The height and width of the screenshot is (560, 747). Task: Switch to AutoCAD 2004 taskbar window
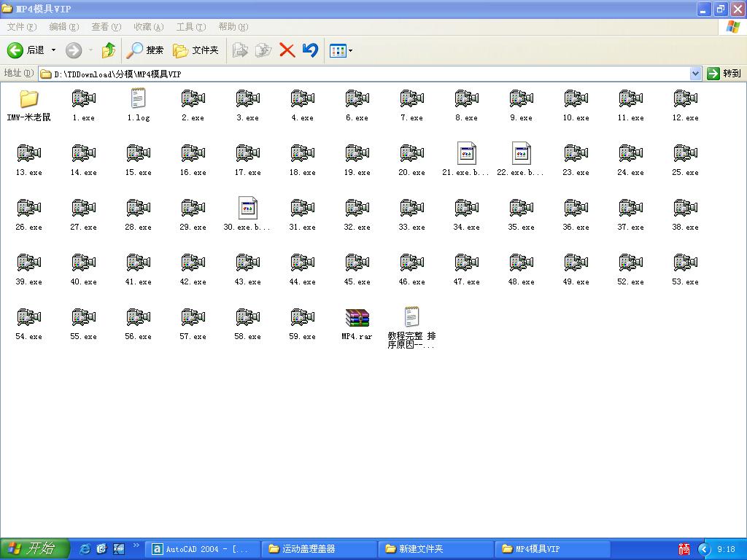pyautogui.click(x=203, y=549)
